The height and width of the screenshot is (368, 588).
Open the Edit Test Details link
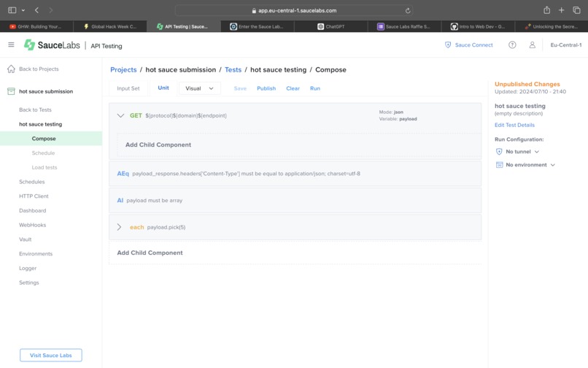tap(514, 125)
